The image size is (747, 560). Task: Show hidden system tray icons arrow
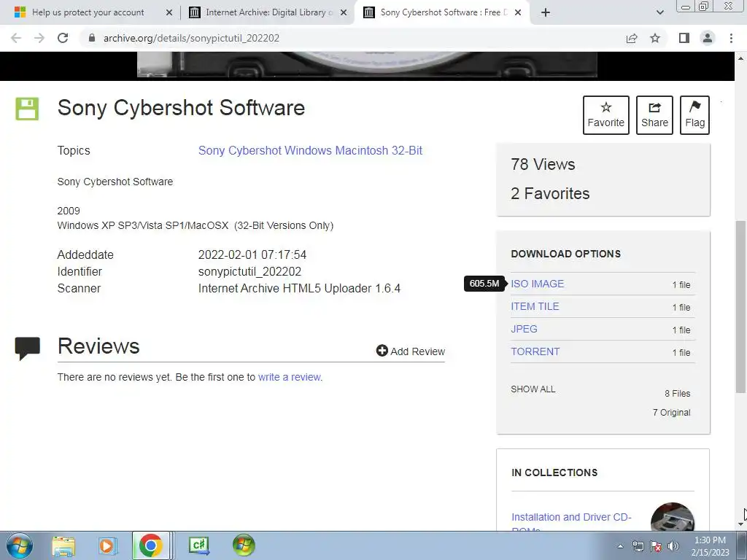point(620,546)
